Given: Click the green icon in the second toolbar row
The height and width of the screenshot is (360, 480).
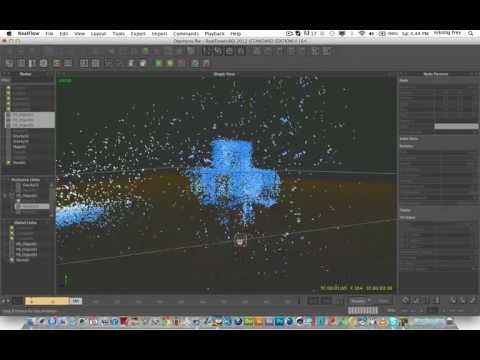Looking at the screenshot, I should [x=159, y=63].
